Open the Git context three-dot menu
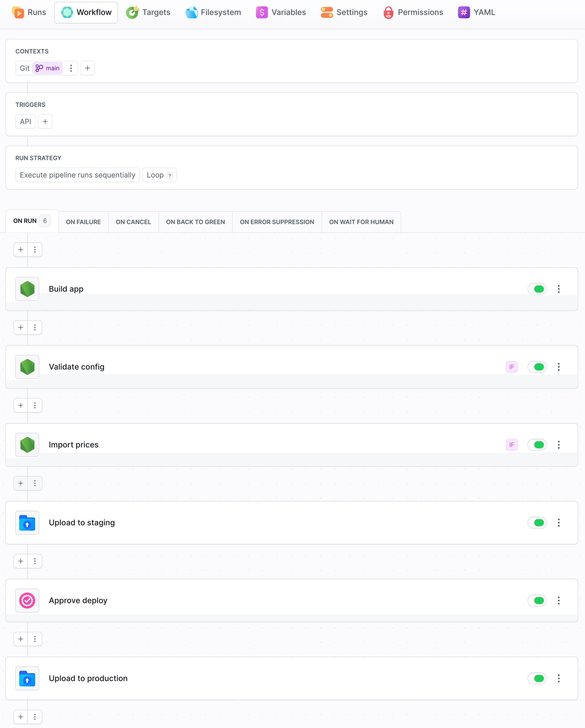The height and width of the screenshot is (728, 585). click(x=71, y=68)
